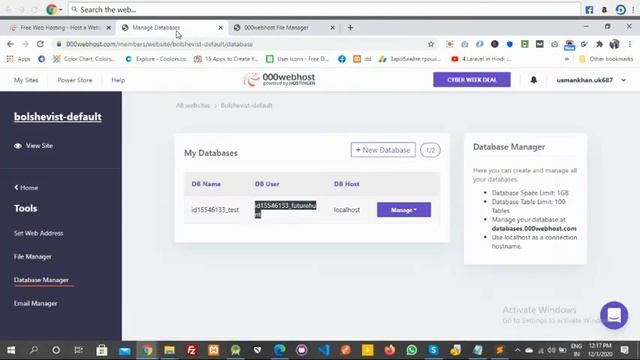Open WhatsApp from the taskbar

(411, 350)
